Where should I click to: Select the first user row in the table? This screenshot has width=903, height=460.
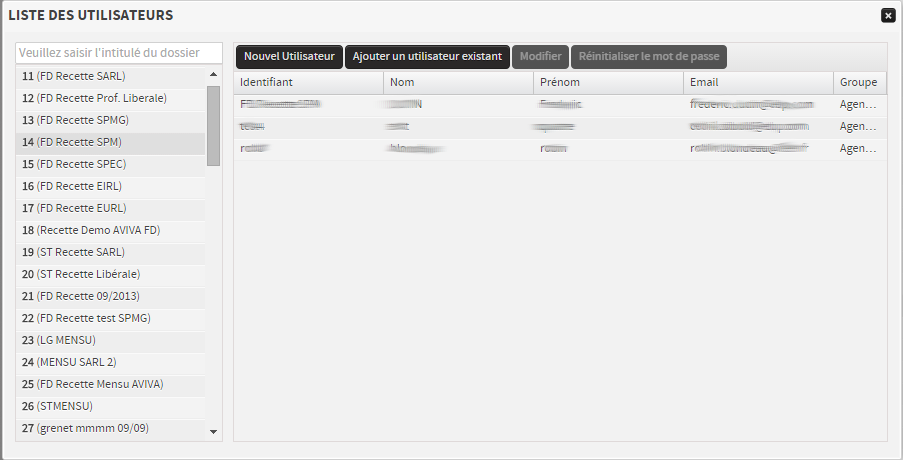pos(558,104)
